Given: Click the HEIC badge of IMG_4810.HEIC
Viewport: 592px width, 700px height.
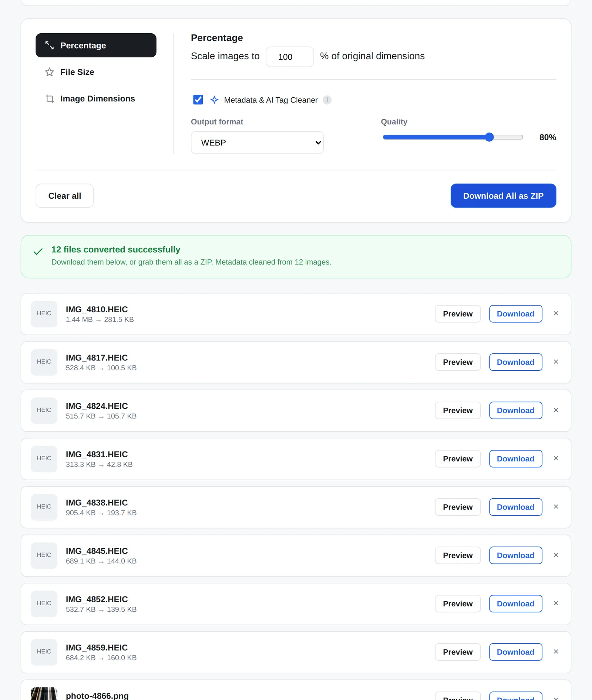Looking at the screenshot, I should tap(44, 314).
